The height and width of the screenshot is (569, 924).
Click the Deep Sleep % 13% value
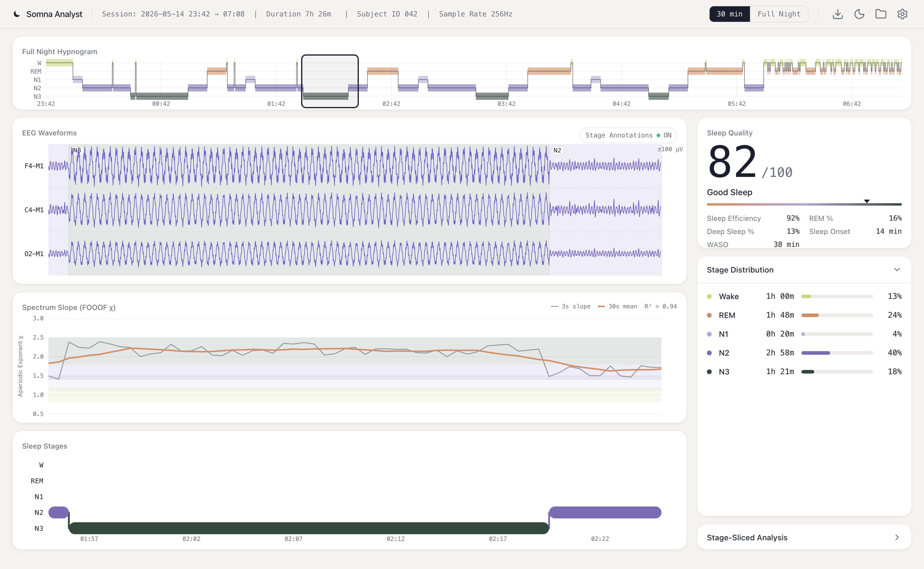[793, 231]
